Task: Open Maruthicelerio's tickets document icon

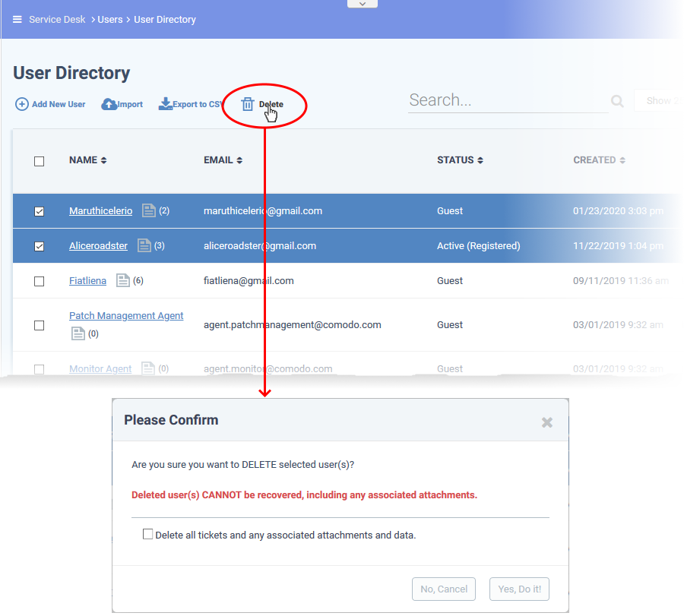Action: (x=149, y=210)
